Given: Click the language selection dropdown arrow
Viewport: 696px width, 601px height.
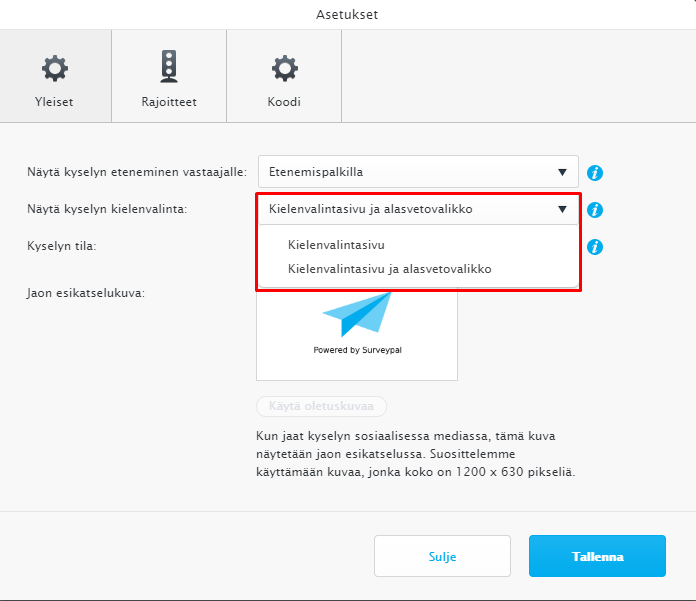Looking at the screenshot, I should coord(562,209).
